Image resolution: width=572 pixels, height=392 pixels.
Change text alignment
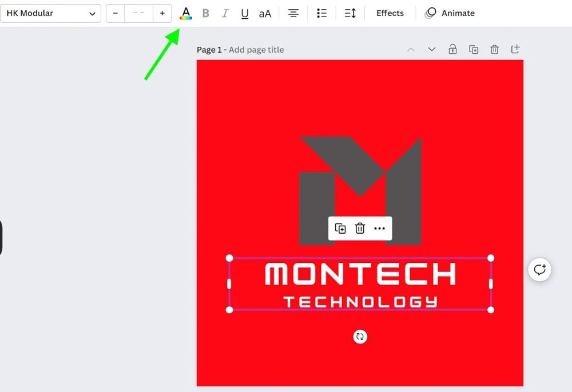pyautogui.click(x=293, y=14)
